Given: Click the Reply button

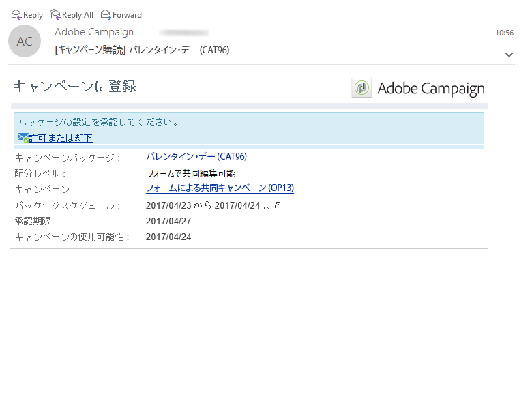Looking at the screenshot, I should tap(27, 15).
